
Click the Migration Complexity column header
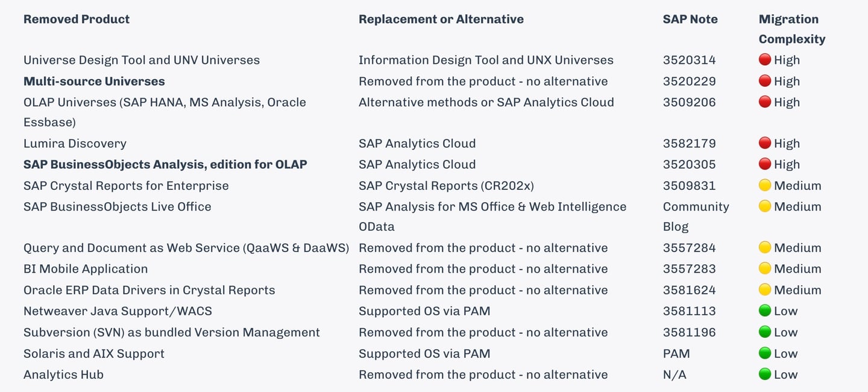point(791,29)
